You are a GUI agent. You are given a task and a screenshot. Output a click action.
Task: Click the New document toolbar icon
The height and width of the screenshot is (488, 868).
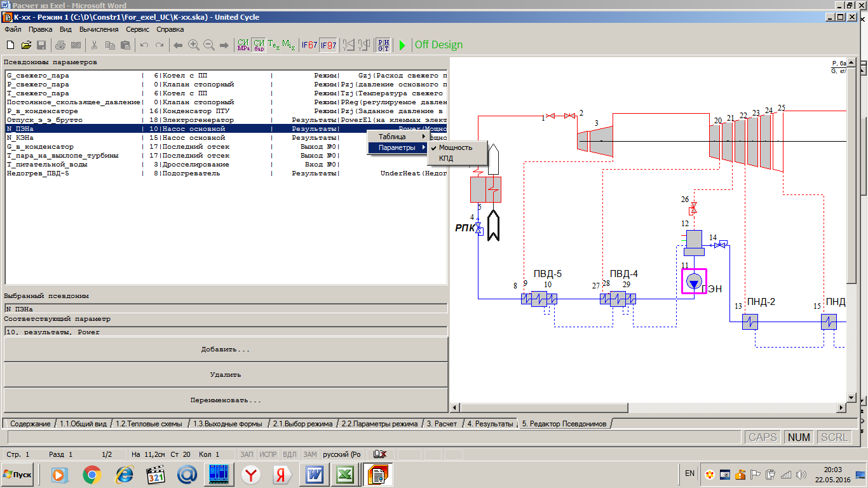point(10,45)
